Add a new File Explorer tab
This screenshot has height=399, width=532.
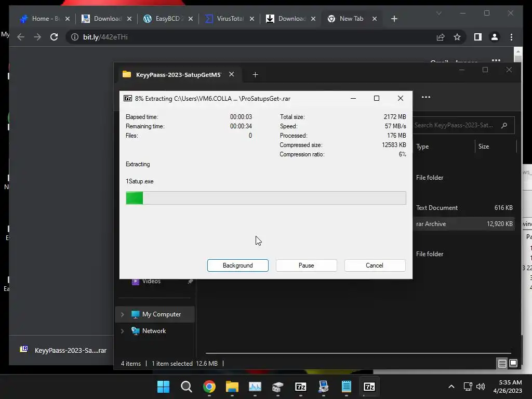pyautogui.click(x=255, y=75)
